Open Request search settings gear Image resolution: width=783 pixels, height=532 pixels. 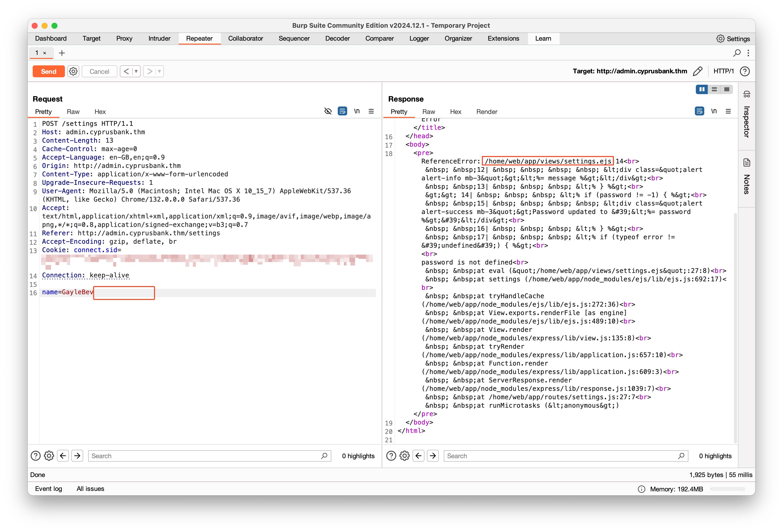[x=49, y=456]
